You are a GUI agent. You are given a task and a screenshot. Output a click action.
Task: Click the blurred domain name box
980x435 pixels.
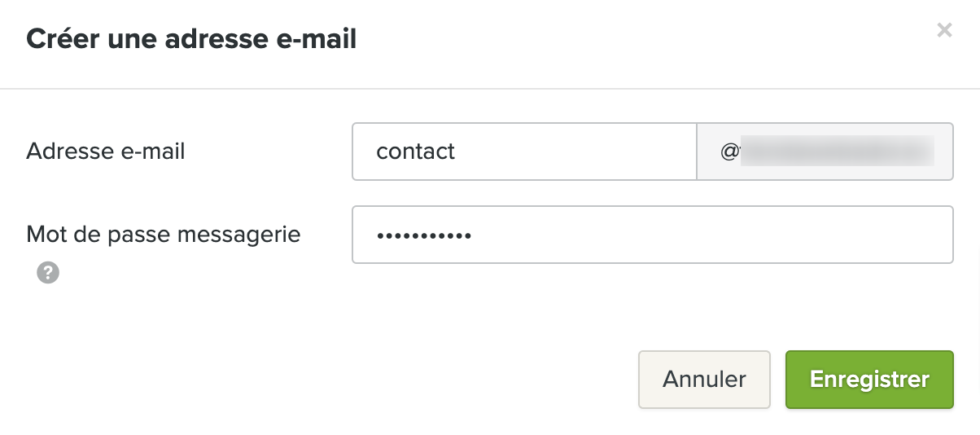coord(837,152)
